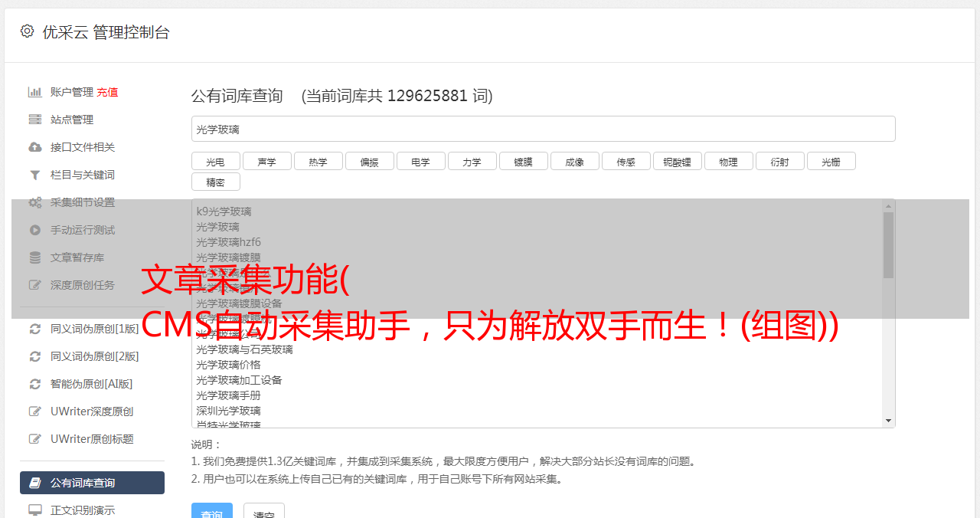Image resolution: width=980 pixels, height=518 pixels.
Task: Click the refresh icon for 智能伪原创[AI版]
Action: (34, 384)
